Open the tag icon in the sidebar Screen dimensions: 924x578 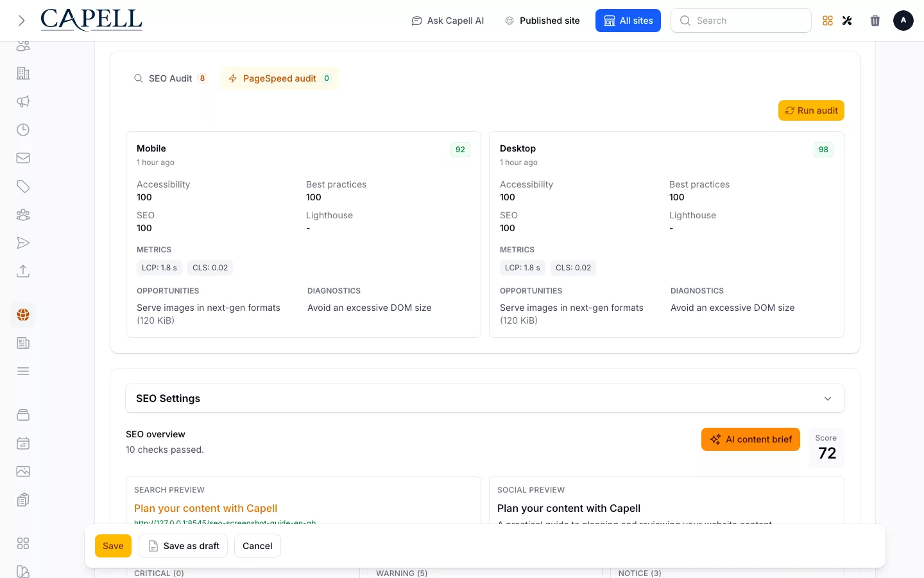click(23, 186)
